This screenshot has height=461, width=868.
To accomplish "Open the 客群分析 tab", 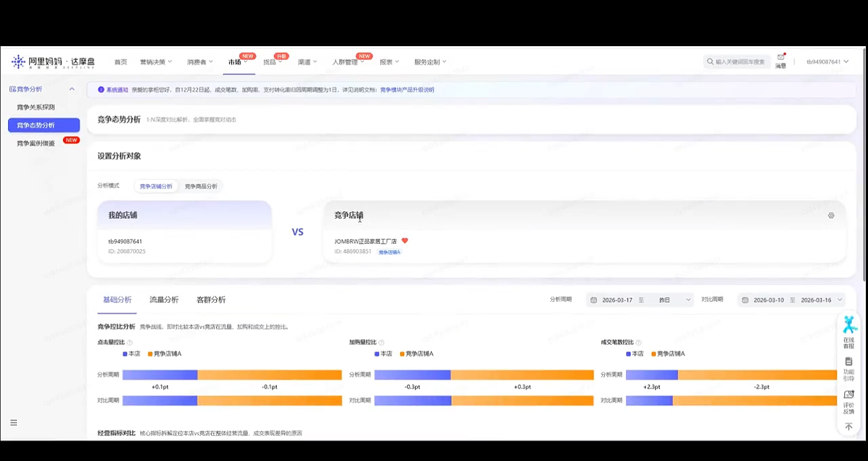I will pos(211,300).
